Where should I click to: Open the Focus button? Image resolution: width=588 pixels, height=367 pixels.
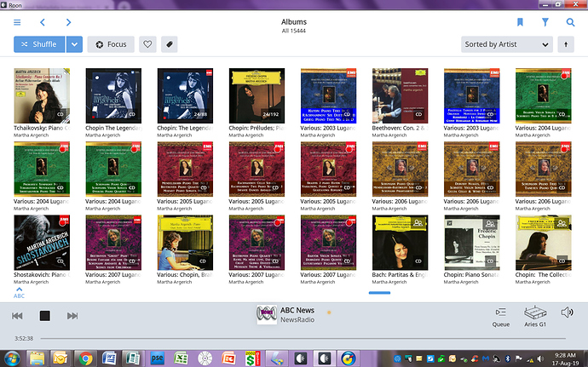tap(111, 44)
